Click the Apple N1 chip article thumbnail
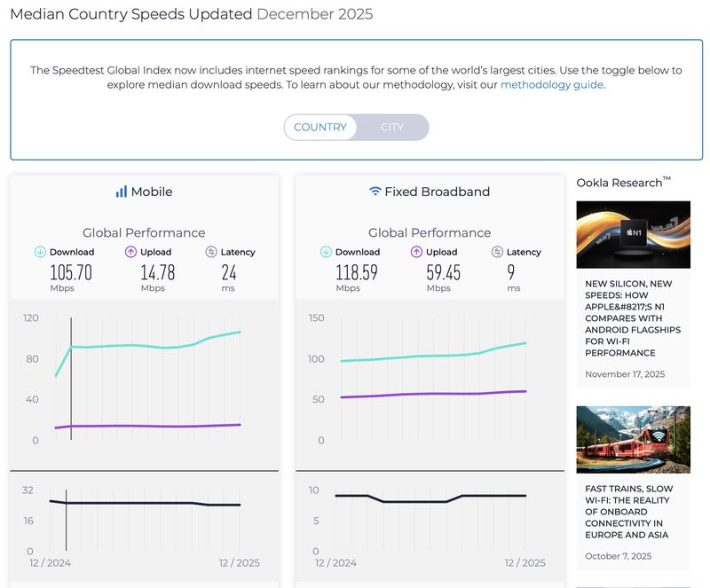 (x=633, y=235)
